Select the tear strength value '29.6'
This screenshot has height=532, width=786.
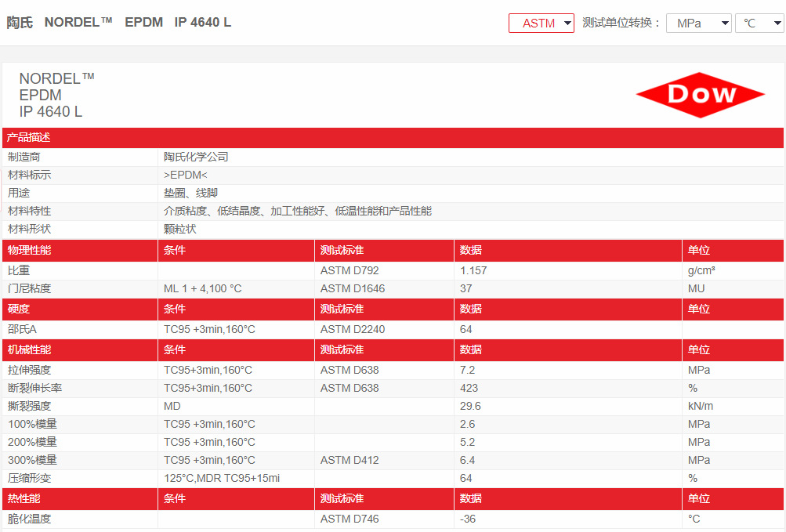pyautogui.click(x=470, y=406)
